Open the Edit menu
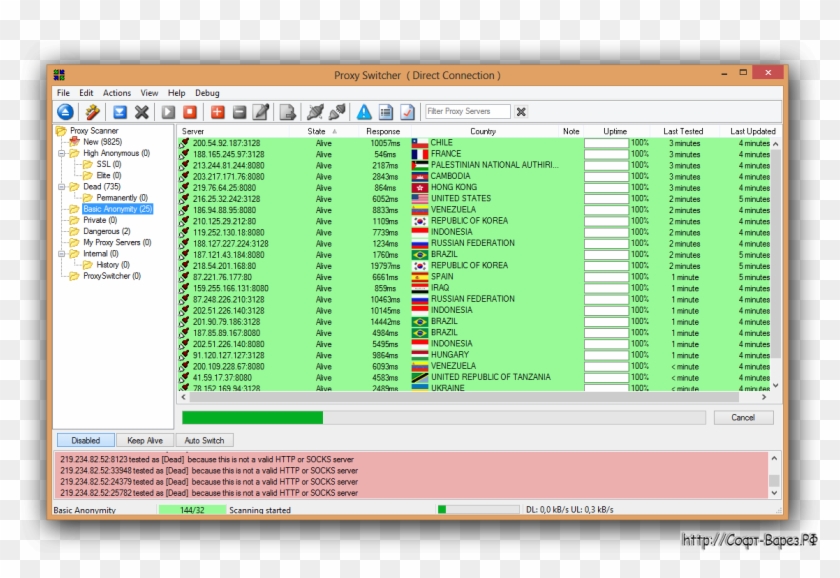Screen dimensions: 840x578 click(x=86, y=93)
